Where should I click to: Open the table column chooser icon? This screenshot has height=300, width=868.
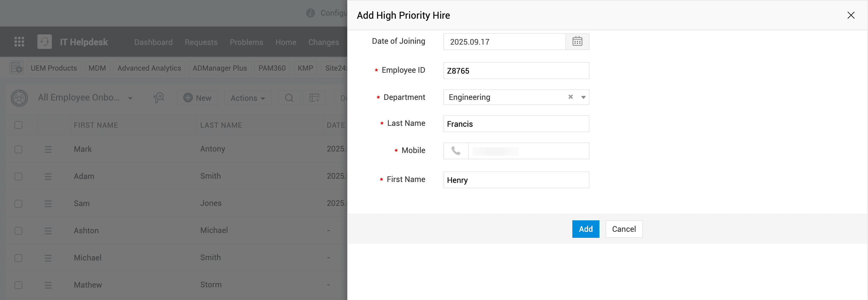(314, 98)
